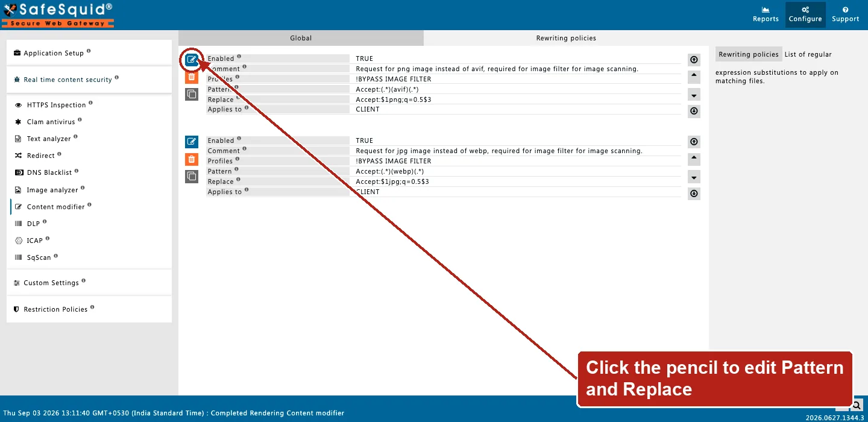Collapse Real time content security section
Screen dimensions: 868x422
(89, 80)
